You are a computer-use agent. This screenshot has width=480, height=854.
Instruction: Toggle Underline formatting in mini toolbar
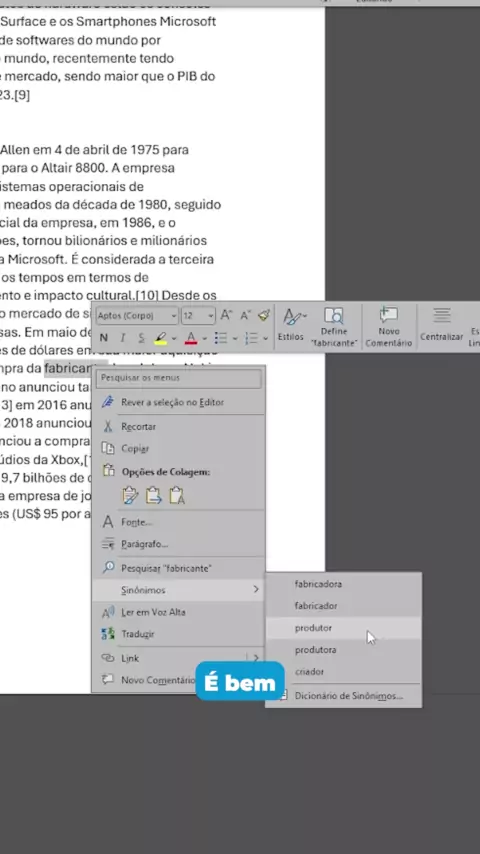point(141,338)
